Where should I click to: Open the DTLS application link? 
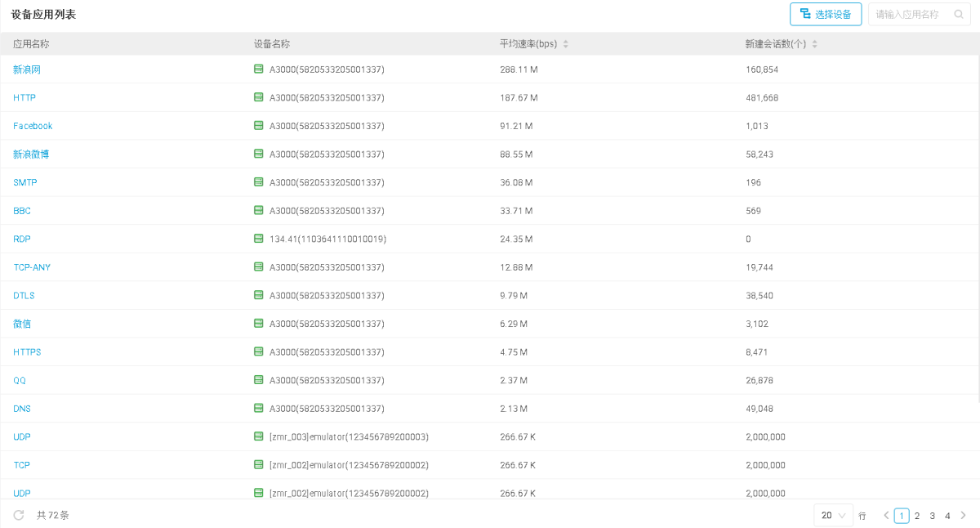pos(24,296)
